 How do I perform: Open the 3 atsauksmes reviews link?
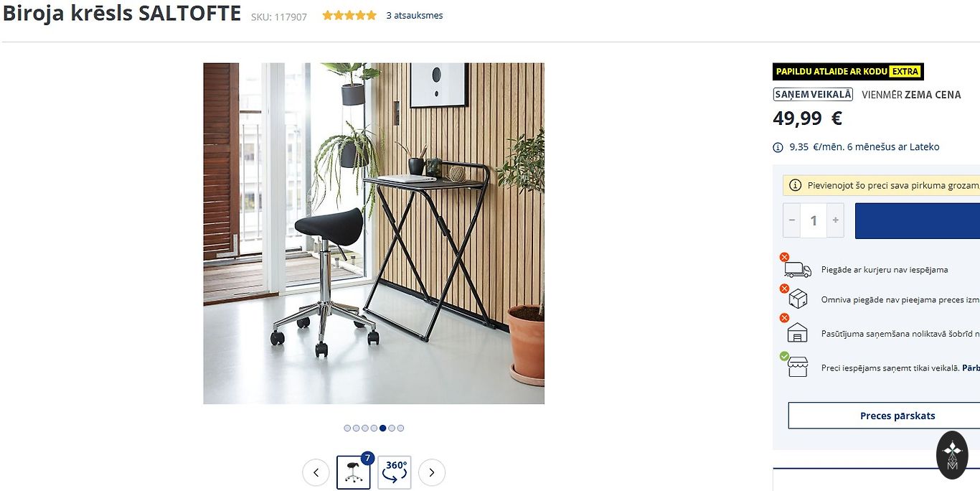pyautogui.click(x=415, y=15)
